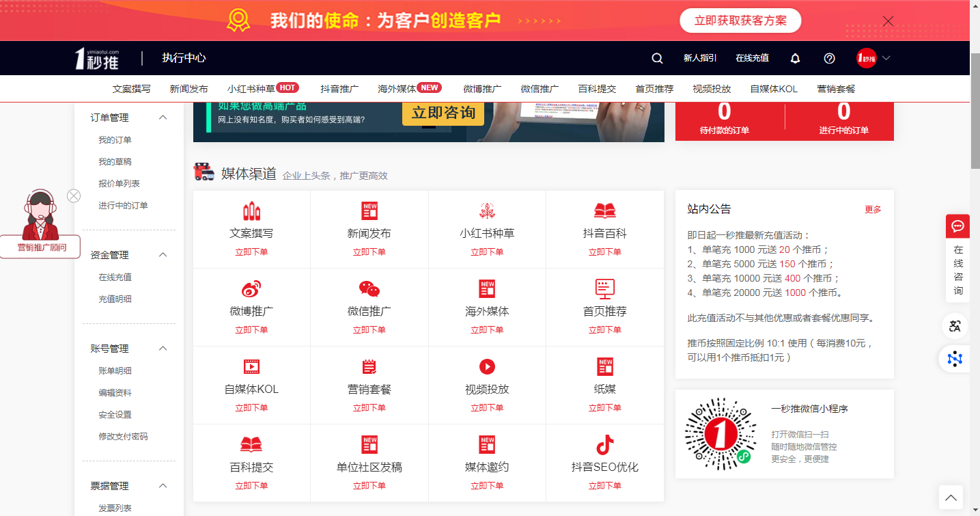The height and width of the screenshot is (516, 980).
Task: Collapse the 资金管理 sidebar section
Action: [x=163, y=255]
